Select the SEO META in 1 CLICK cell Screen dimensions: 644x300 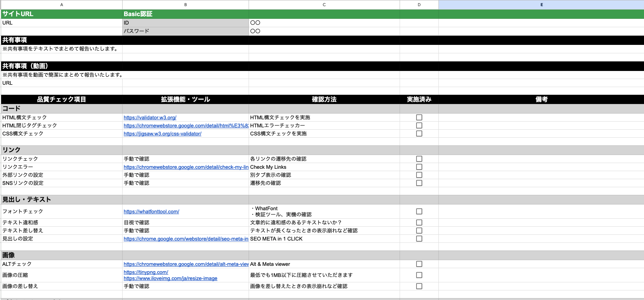pos(324,239)
